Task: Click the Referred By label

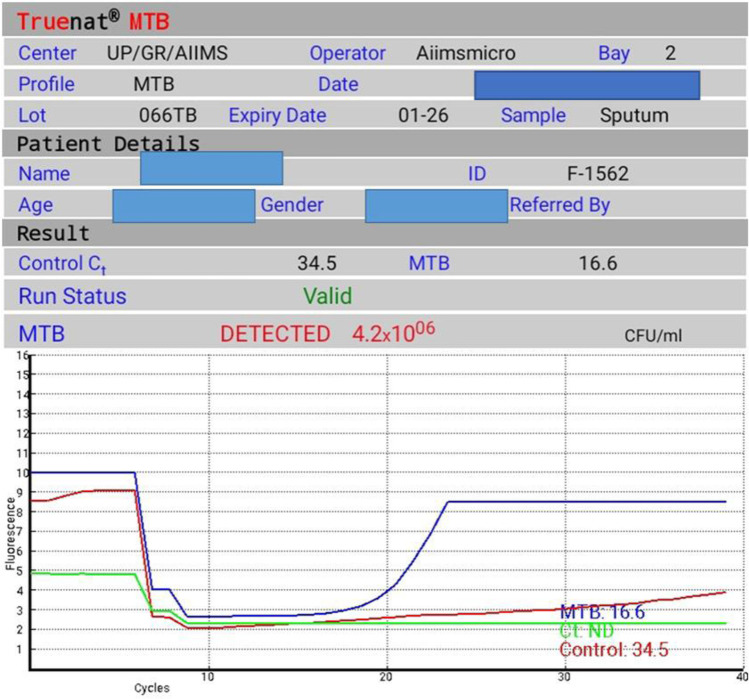Action: click(560, 205)
